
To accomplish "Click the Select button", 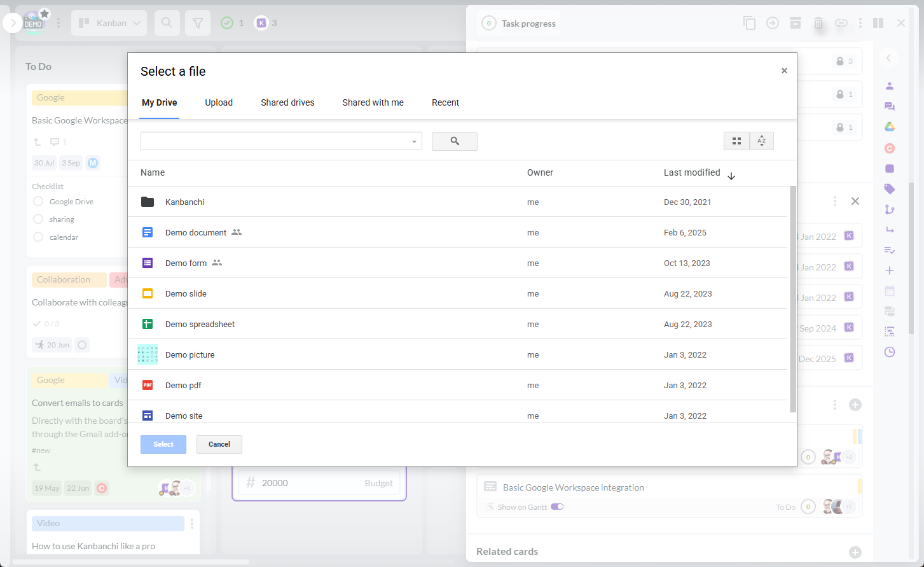I will tap(163, 444).
